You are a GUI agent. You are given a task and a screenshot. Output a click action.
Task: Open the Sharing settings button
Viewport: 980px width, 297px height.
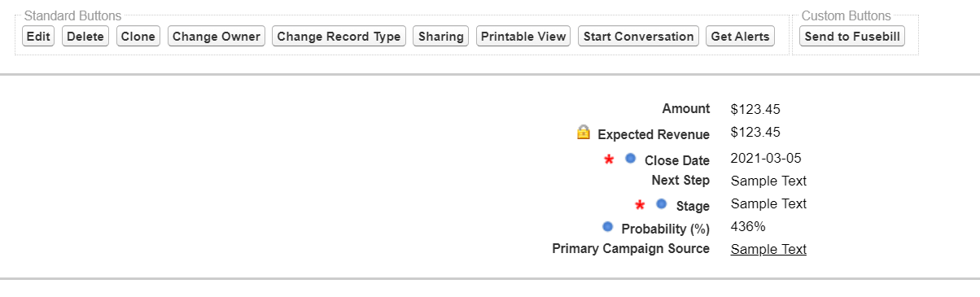[441, 37]
